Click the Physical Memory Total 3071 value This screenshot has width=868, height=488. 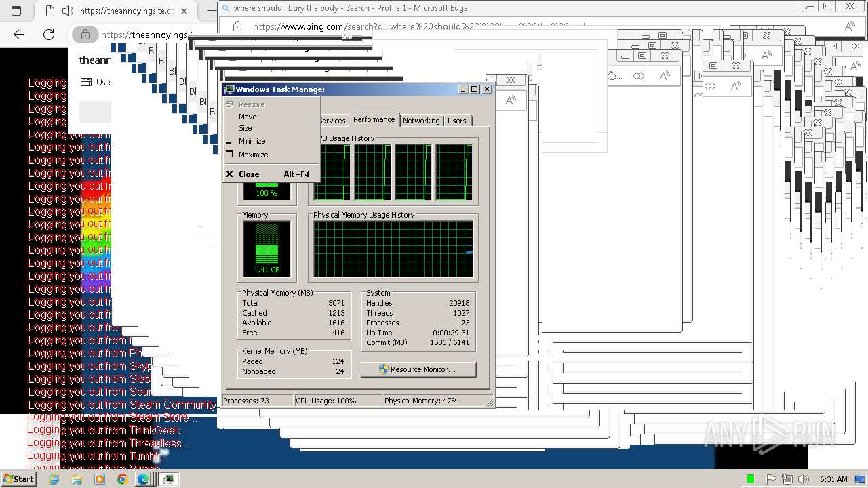pos(336,303)
